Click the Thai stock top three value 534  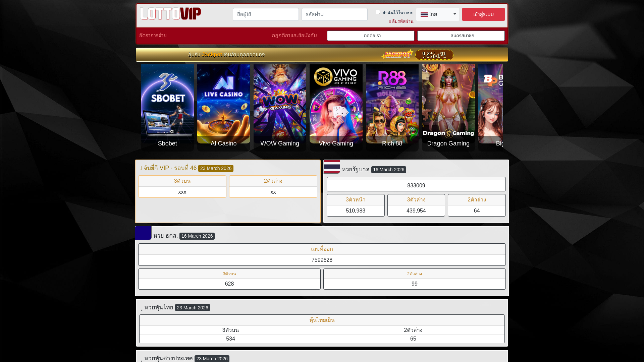coord(230,339)
